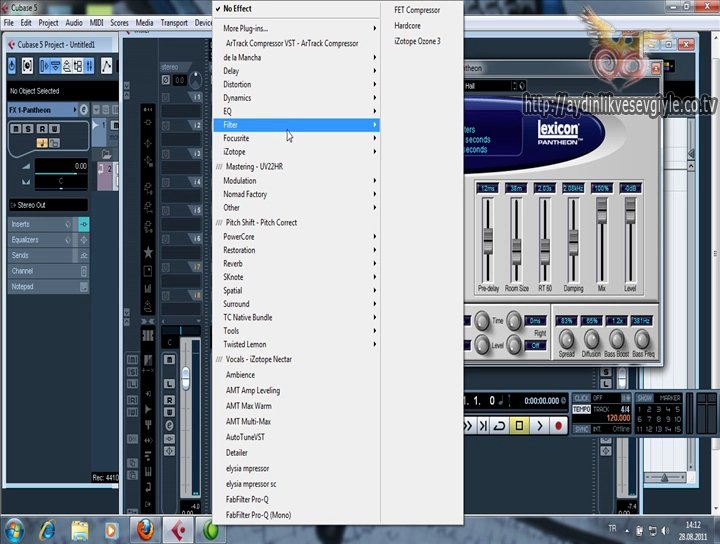
Task: Click the input phase button in mixer strip
Action: pyautogui.click(x=166, y=80)
